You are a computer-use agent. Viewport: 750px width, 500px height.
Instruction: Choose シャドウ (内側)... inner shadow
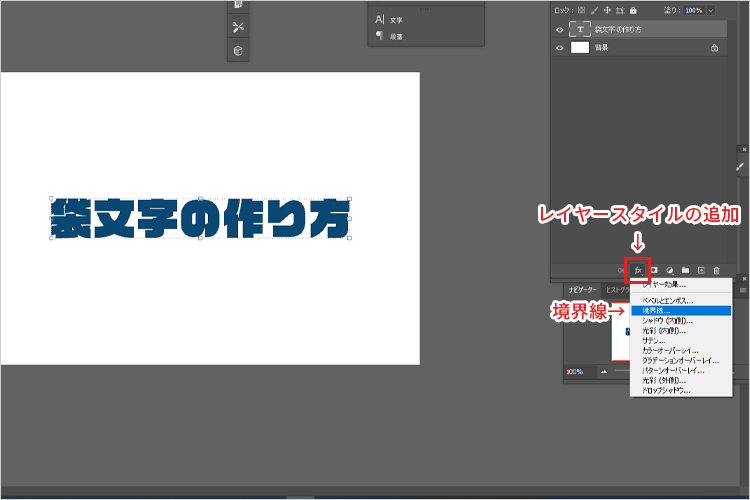click(681, 321)
